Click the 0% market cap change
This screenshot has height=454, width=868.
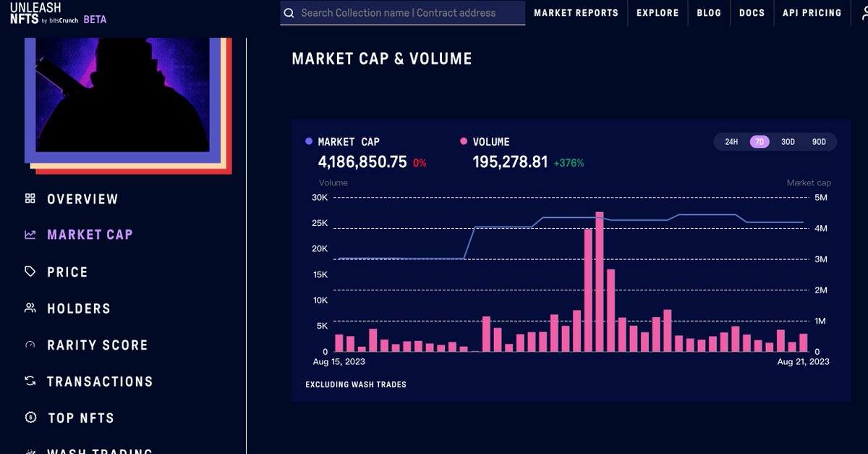[x=420, y=164]
